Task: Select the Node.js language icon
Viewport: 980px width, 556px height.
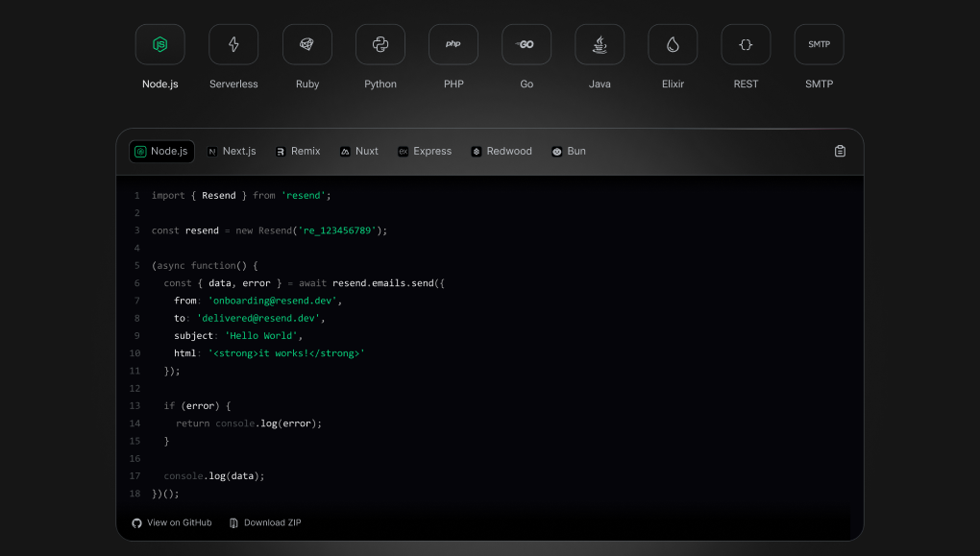Action: [160, 44]
